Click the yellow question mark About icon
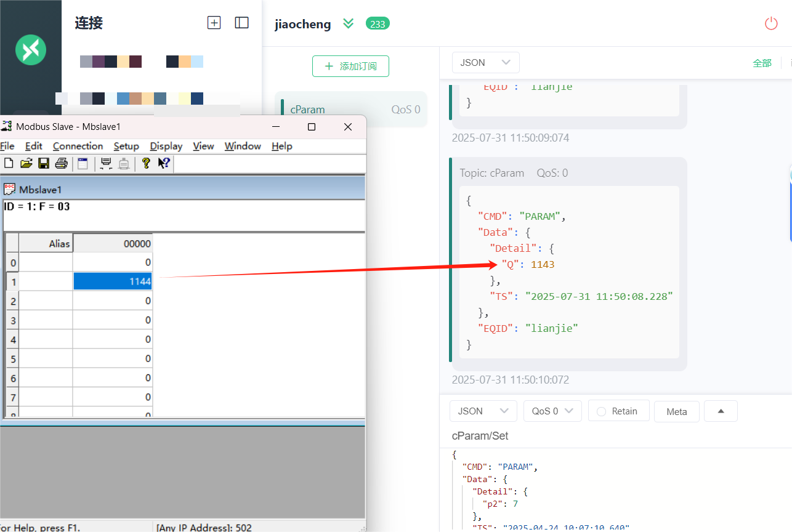The image size is (792, 532). (146, 163)
